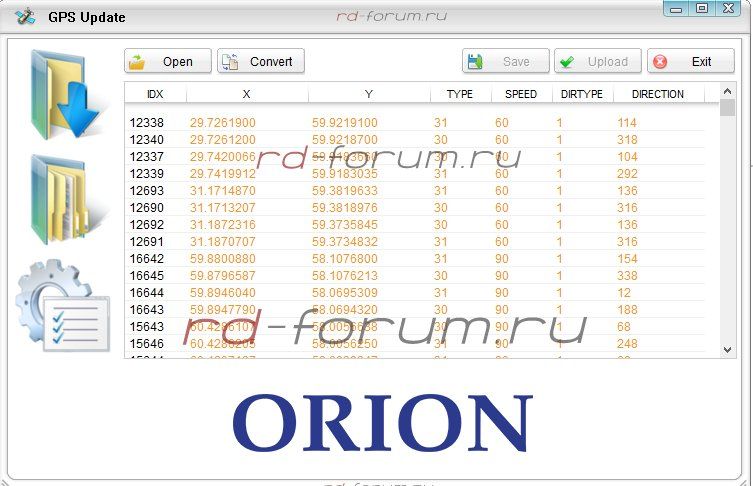
Task: Click the Exit button
Action: (x=691, y=61)
